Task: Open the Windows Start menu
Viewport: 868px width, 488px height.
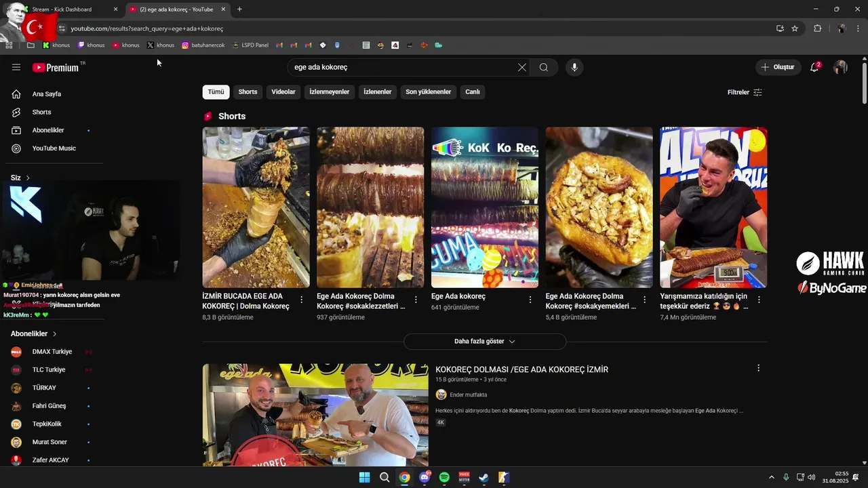Action: pos(364,477)
